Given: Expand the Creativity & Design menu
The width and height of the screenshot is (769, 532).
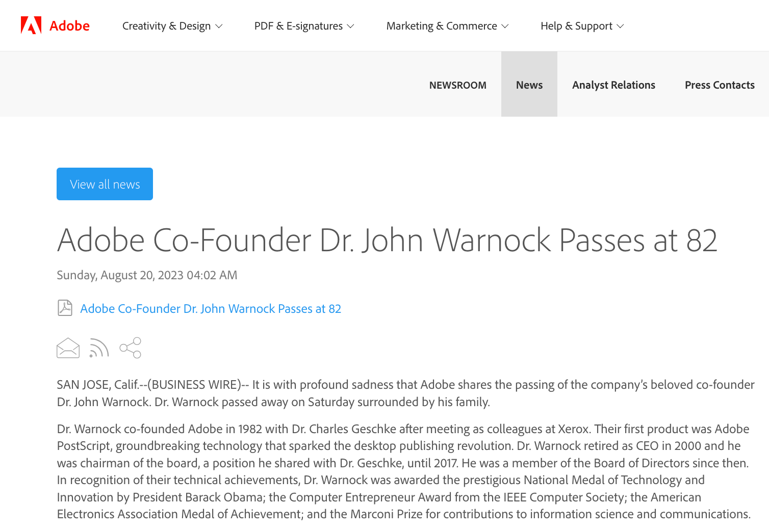Looking at the screenshot, I should click(172, 26).
